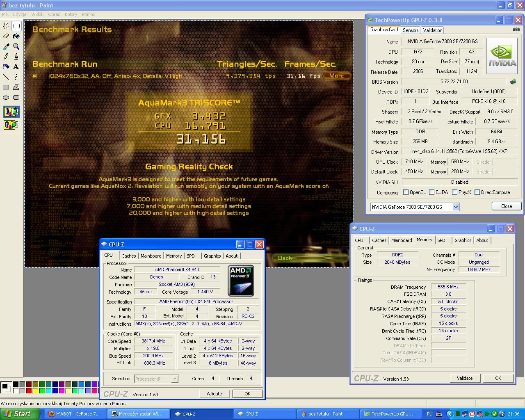525x420 pixels.
Task: Choose the Rounded Rectangle tool
Action: click(x=16, y=97)
